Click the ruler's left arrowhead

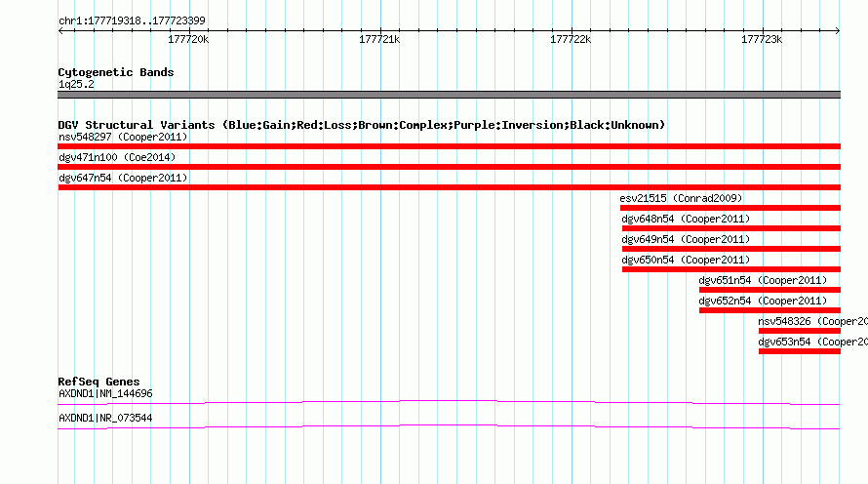coord(60,31)
